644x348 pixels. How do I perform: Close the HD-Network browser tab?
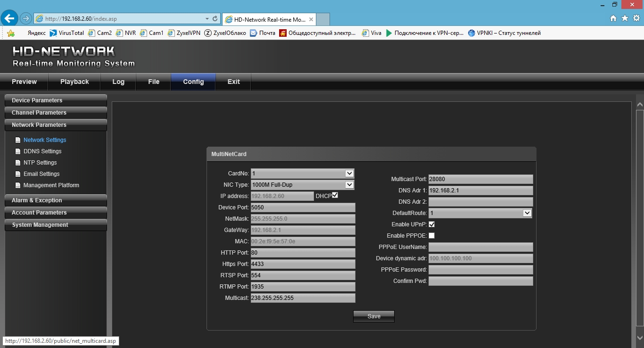(311, 19)
